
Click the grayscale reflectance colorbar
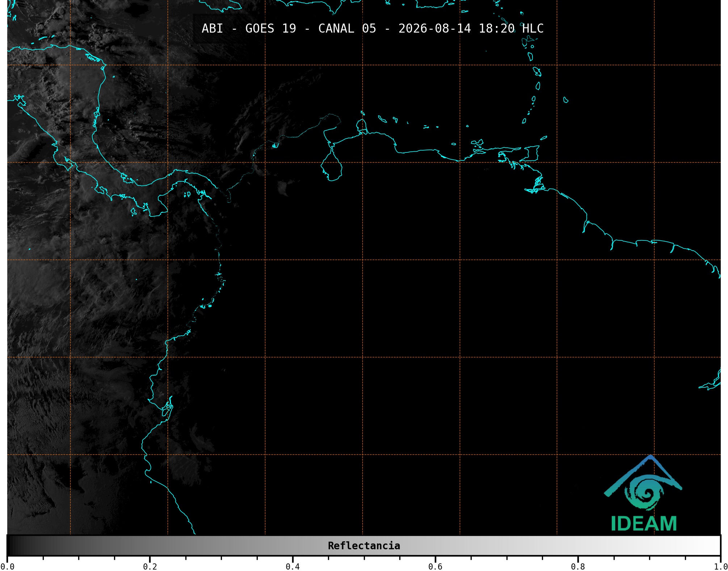(364, 545)
